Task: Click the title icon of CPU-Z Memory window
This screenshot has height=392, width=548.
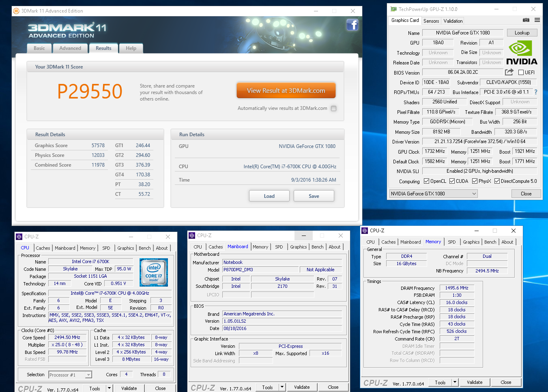Action: [365, 231]
